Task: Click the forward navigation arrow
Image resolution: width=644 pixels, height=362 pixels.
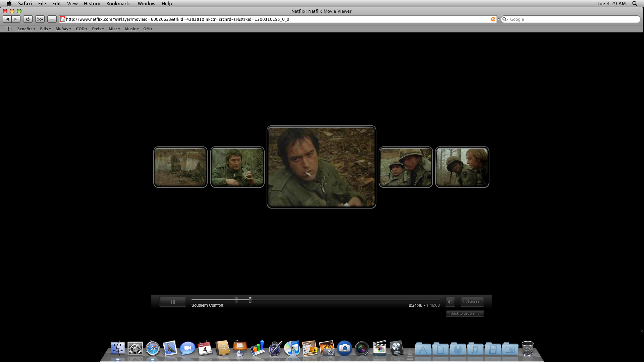Action: (15, 19)
